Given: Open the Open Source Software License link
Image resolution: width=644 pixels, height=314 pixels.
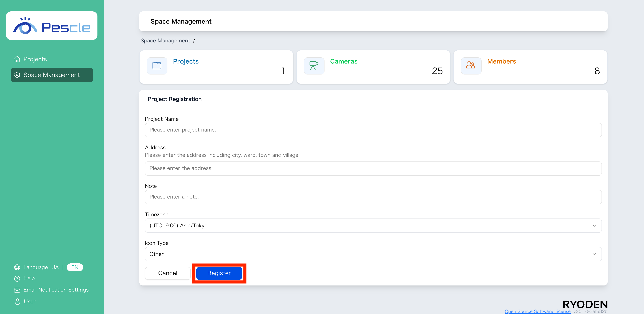Looking at the screenshot, I should tap(537, 311).
